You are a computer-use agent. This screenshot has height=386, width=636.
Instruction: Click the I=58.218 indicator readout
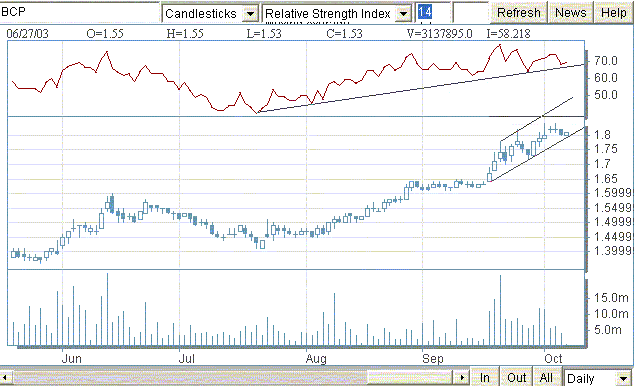(509, 34)
